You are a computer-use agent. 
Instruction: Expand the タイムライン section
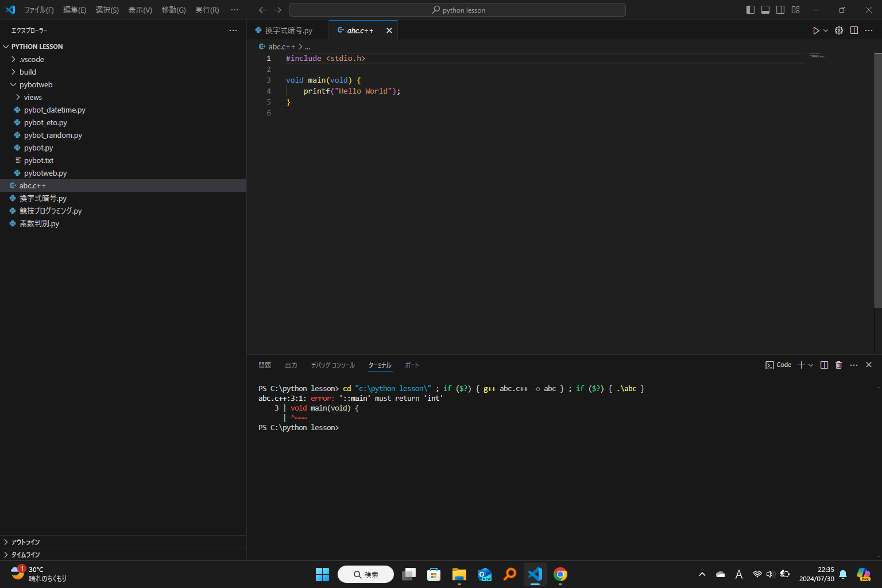[x=123, y=555]
